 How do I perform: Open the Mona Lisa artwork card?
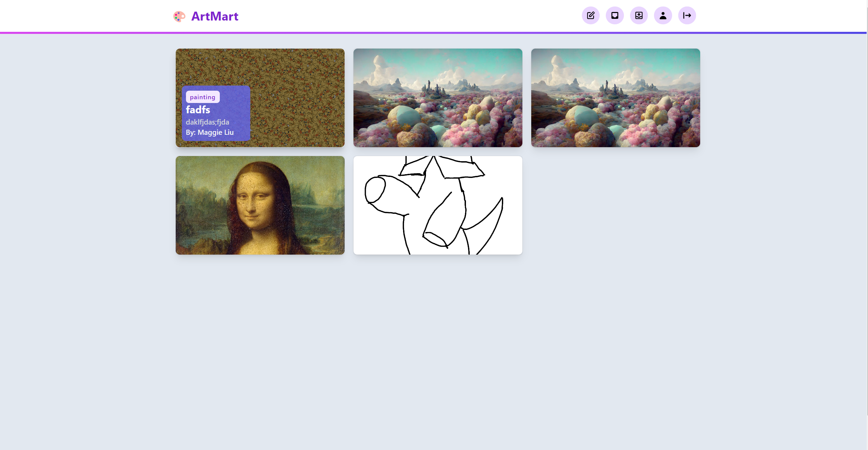(260, 205)
